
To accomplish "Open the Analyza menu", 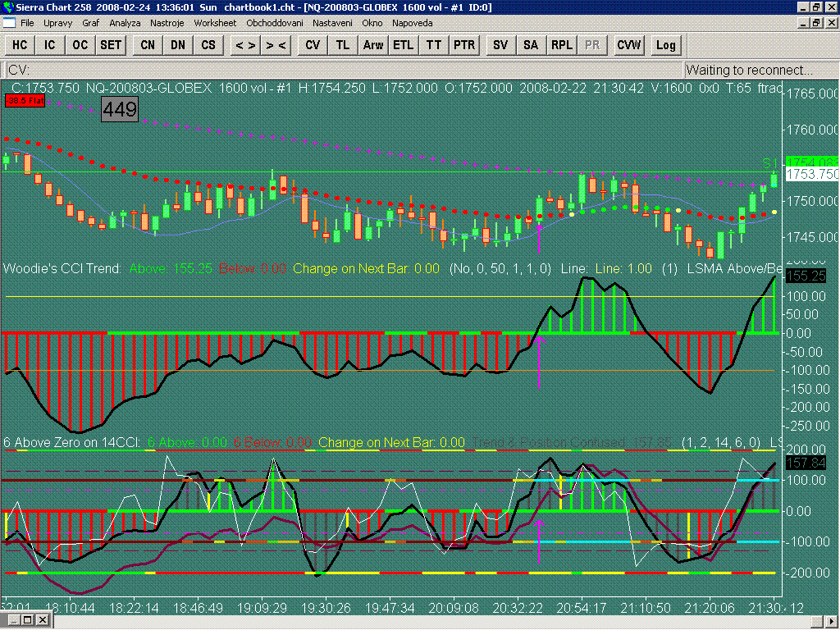I will click(x=125, y=23).
